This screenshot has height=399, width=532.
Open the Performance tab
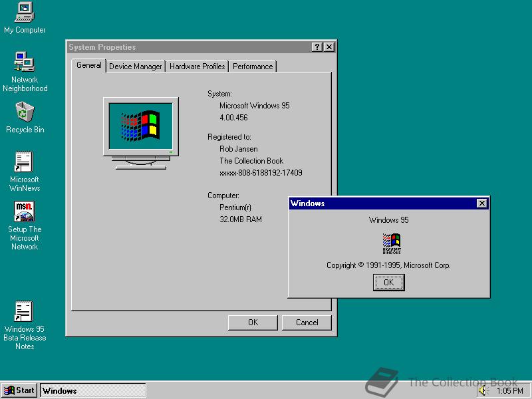click(x=253, y=66)
